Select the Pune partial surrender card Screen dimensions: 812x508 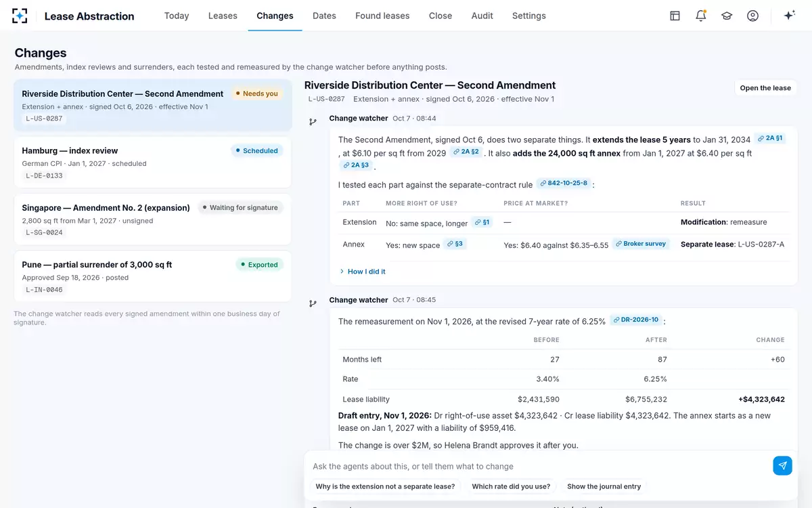pyautogui.click(x=153, y=276)
